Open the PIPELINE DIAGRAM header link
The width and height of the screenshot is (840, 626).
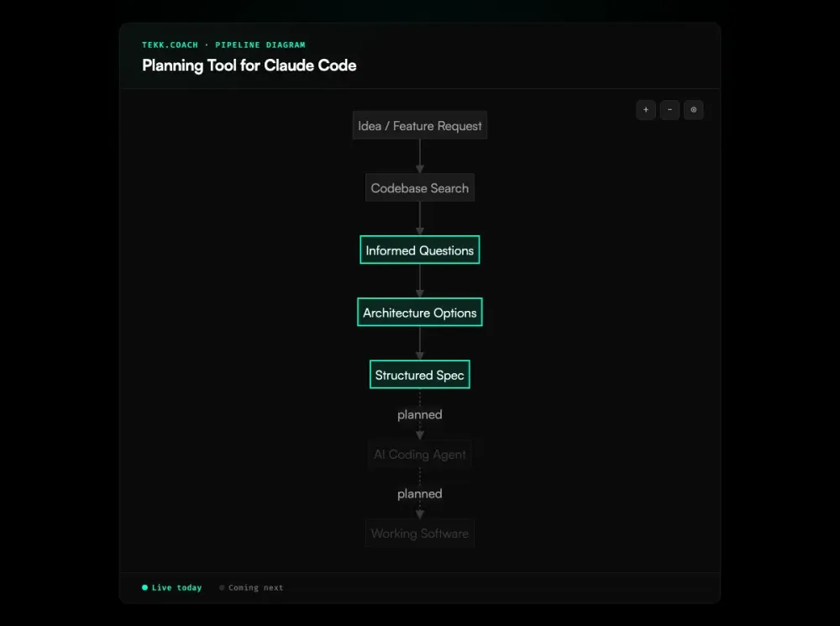[x=260, y=45]
